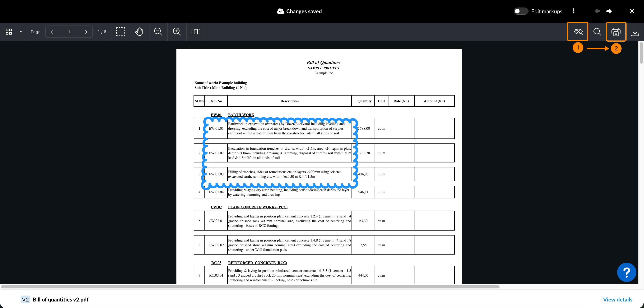Image resolution: width=644 pixels, height=308 pixels.
Task: Download the PDF file
Action: tap(634, 32)
